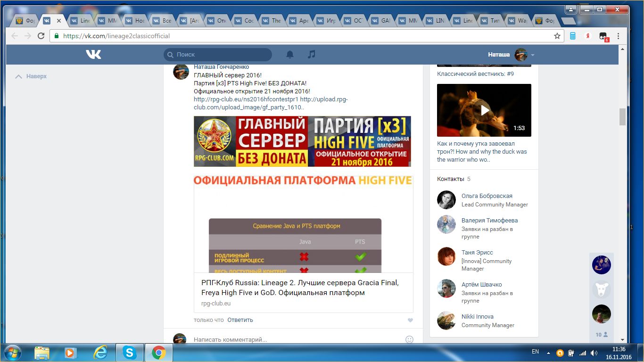The width and height of the screenshot is (644, 362).
Task: Open Наташа Гончаренко author name link
Action: [221, 67]
